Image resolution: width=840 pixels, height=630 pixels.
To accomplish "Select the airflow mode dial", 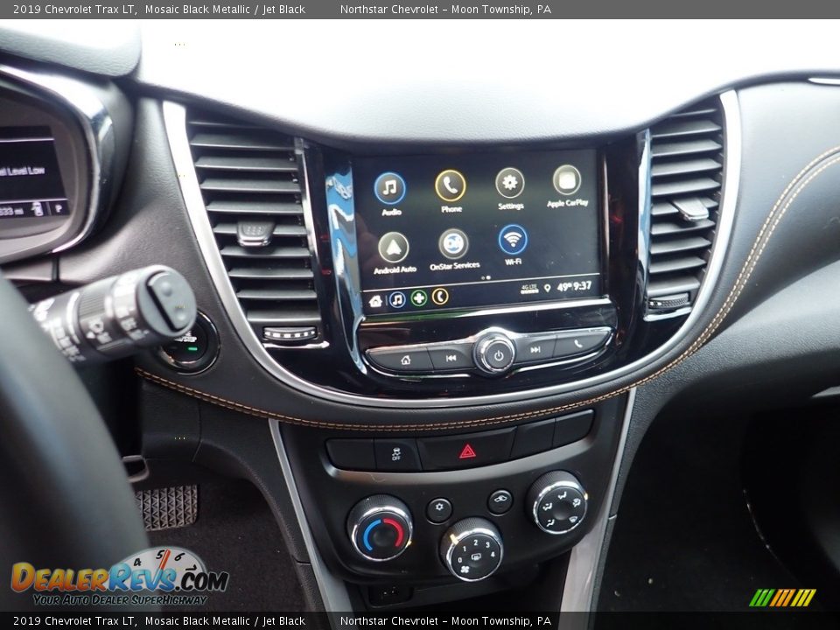I will click(557, 503).
